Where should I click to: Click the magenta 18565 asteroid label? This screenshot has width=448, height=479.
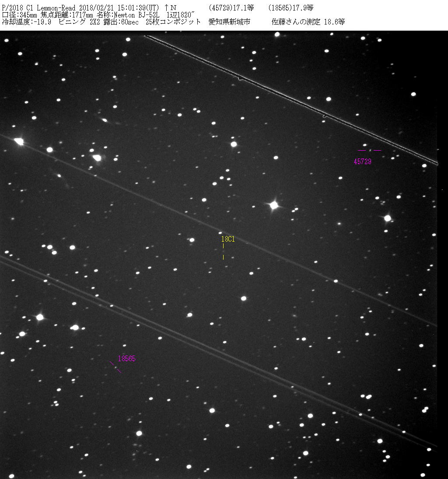[127, 359]
